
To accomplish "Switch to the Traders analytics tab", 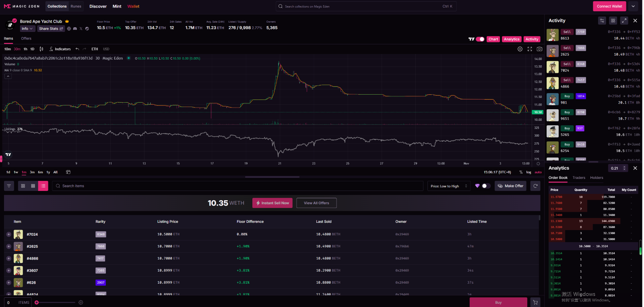I will click(579, 178).
